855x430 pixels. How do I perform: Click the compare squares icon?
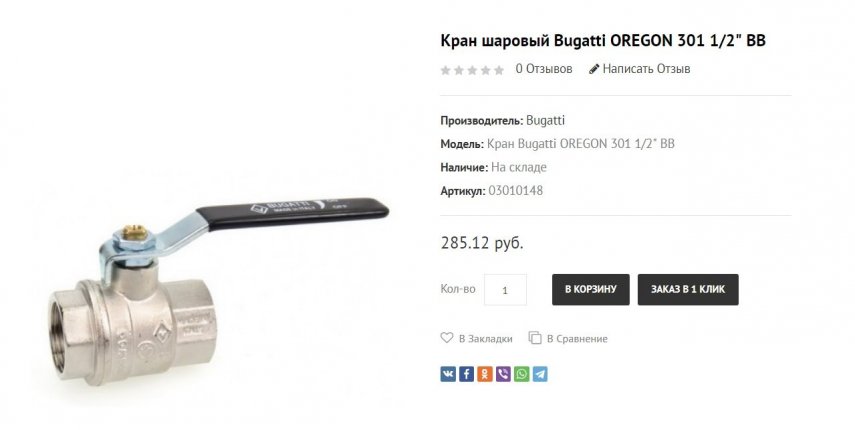tap(535, 338)
